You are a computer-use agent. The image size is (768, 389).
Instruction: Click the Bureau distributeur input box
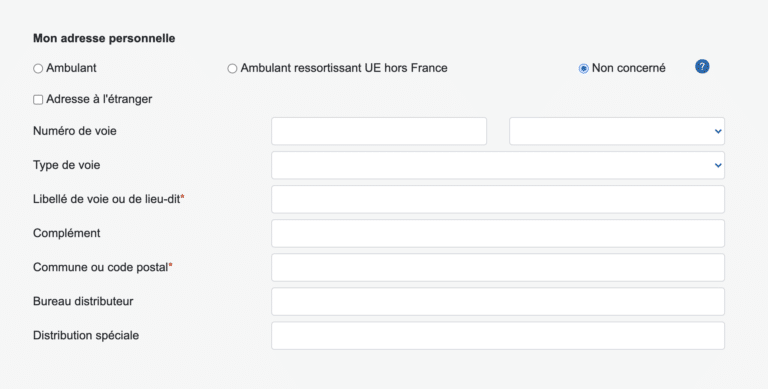click(498, 301)
